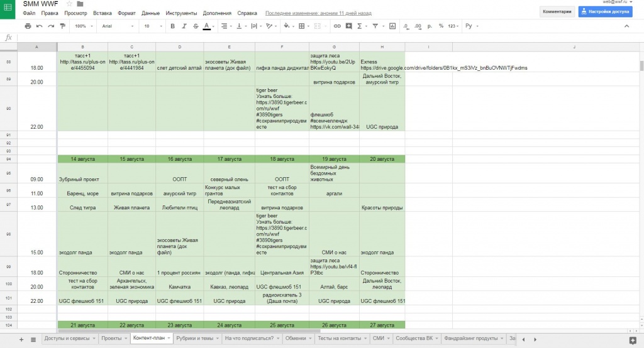Click the Filter funnel icon

point(375,26)
